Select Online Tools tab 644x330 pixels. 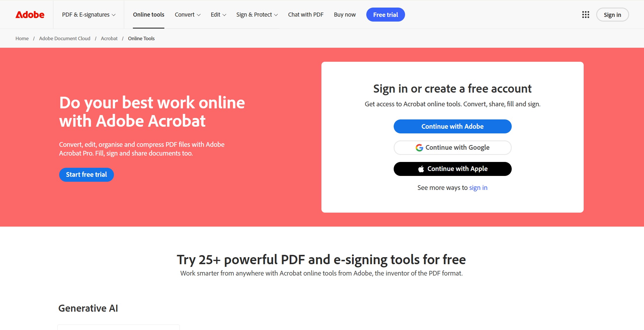149,15
